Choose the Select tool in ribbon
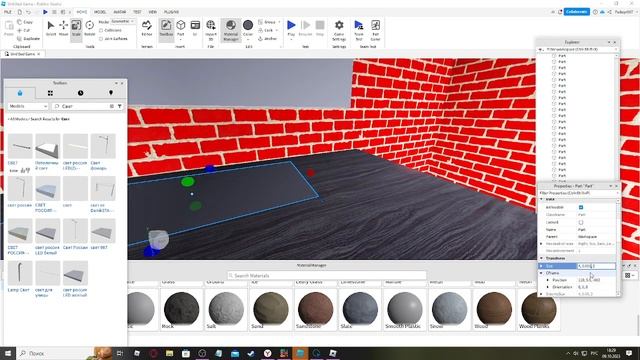Image resolution: width=640 pixels, height=360 pixels. pos(51,29)
